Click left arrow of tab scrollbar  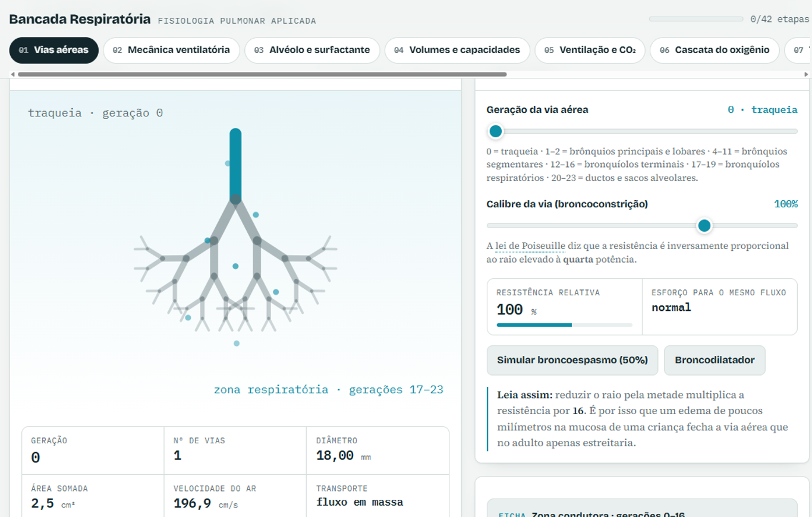coord(13,74)
